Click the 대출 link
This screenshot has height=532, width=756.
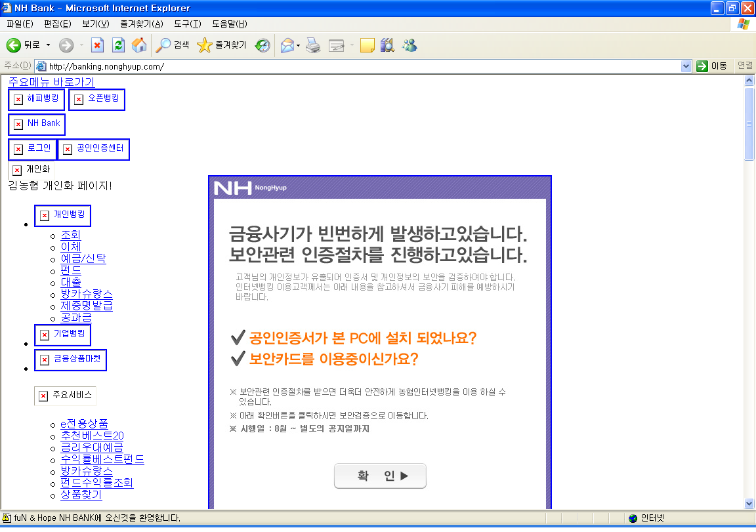click(x=70, y=282)
